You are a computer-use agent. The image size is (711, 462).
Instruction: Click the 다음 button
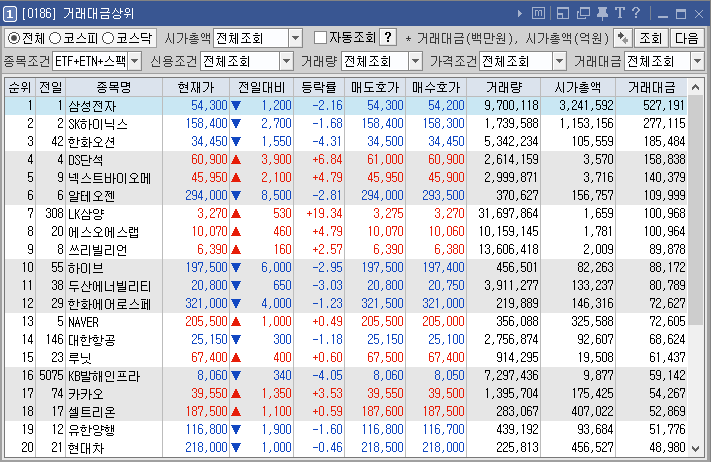tap(687, 38)
